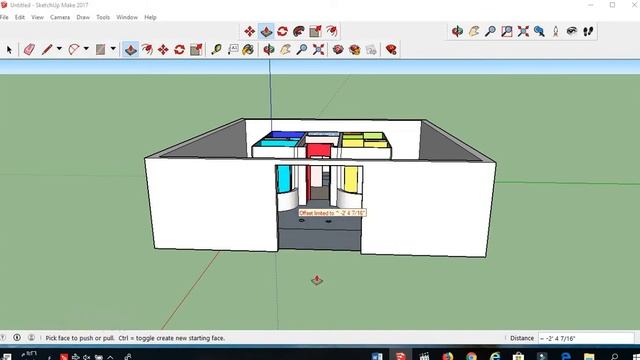Expand the Line tool dropdown arrow

(x=59, y=49)
